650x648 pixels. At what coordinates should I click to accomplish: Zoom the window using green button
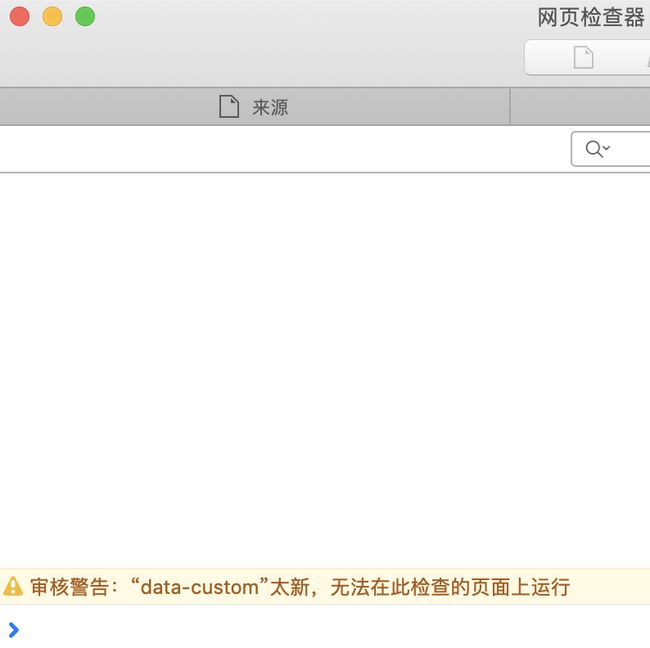85,17
